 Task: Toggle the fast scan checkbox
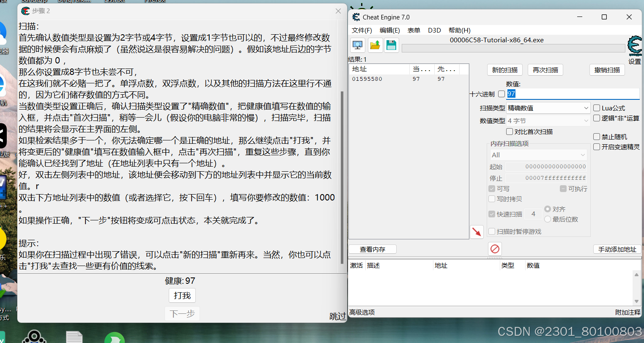click(492, 214)
